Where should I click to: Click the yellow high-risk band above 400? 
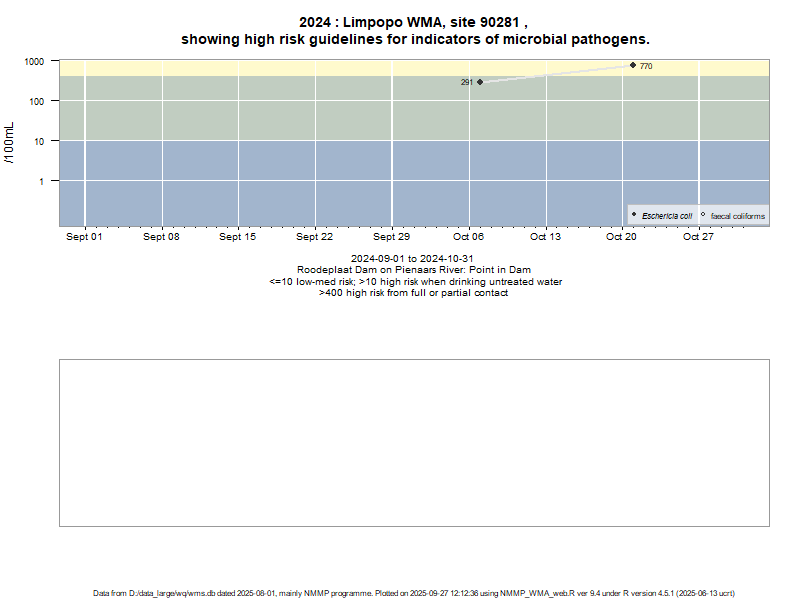tap(300, 67)
